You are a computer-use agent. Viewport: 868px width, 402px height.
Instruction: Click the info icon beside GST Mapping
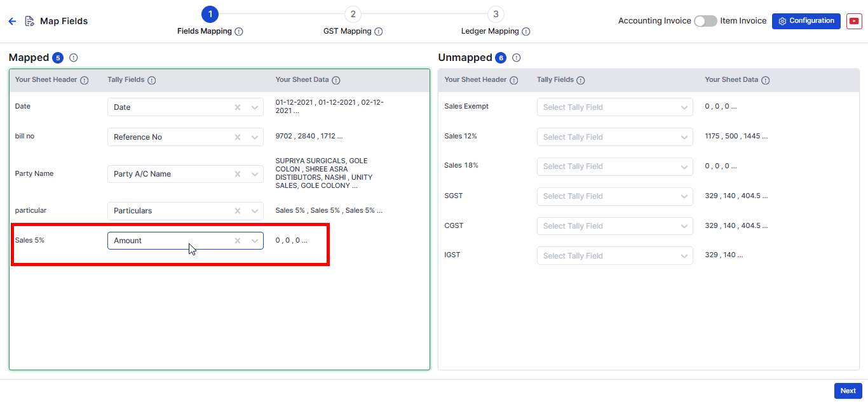tap(379, 31)
